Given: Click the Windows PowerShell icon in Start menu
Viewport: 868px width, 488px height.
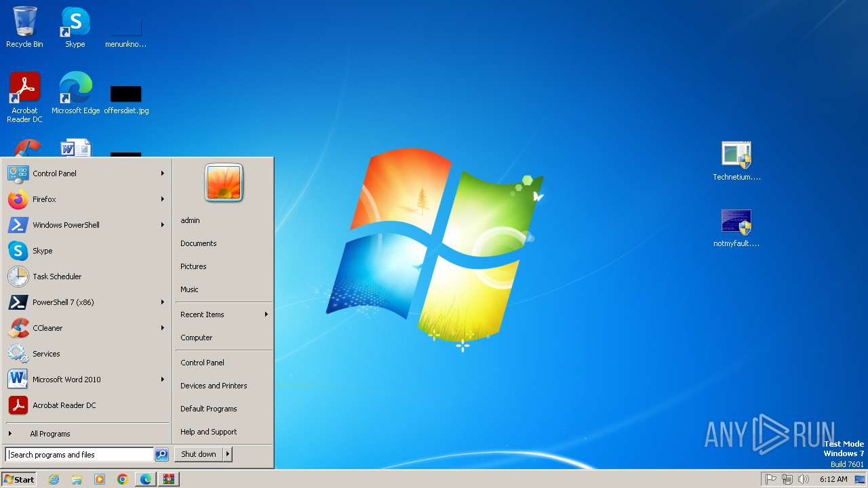Looking at the screenshot, I should coord(18,225).
